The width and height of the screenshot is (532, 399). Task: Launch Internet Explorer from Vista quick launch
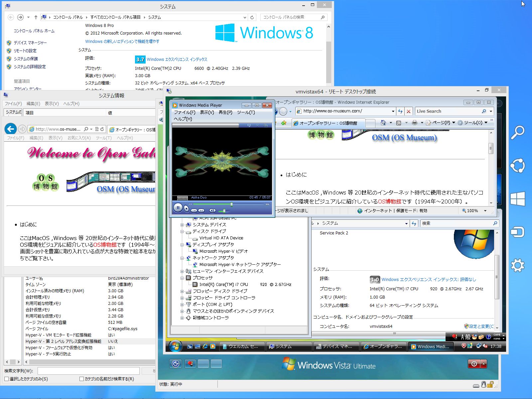pyautogui.click(x=205, y=346)
